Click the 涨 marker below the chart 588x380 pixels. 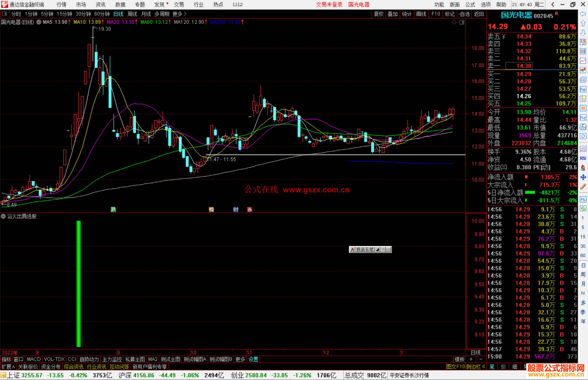point(249,209)
